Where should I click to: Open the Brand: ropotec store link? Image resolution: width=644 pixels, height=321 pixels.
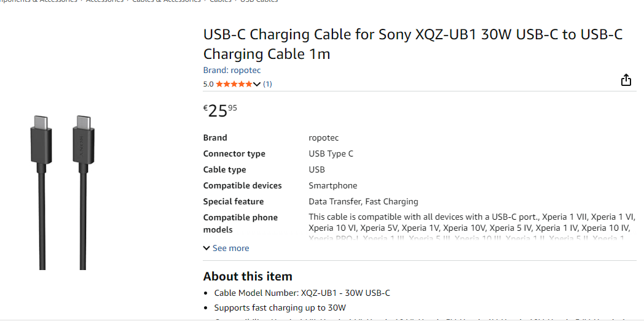(232, 71)
